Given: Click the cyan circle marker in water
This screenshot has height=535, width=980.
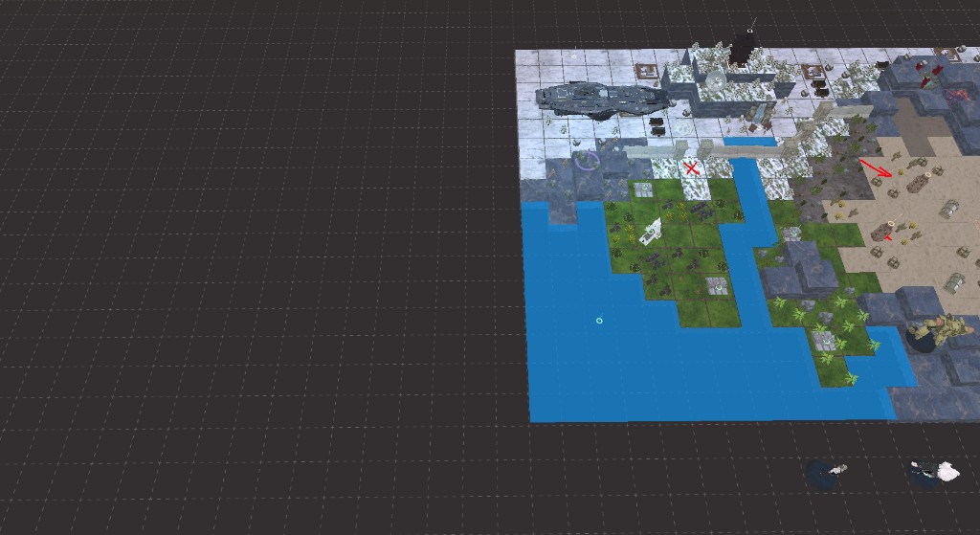Looking at the screenshot, I should (x=599, y=321).
